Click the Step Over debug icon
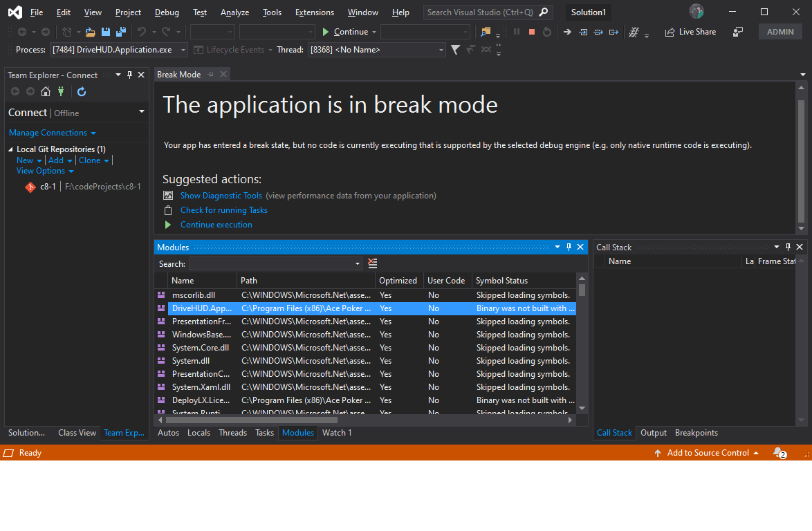Screen dimensions: 812x531 (598, 31)
